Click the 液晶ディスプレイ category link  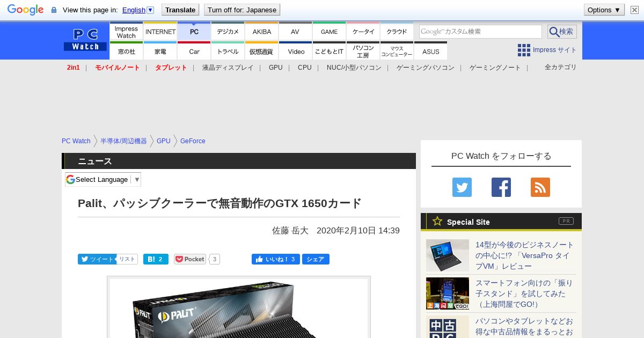click(228, 68)
